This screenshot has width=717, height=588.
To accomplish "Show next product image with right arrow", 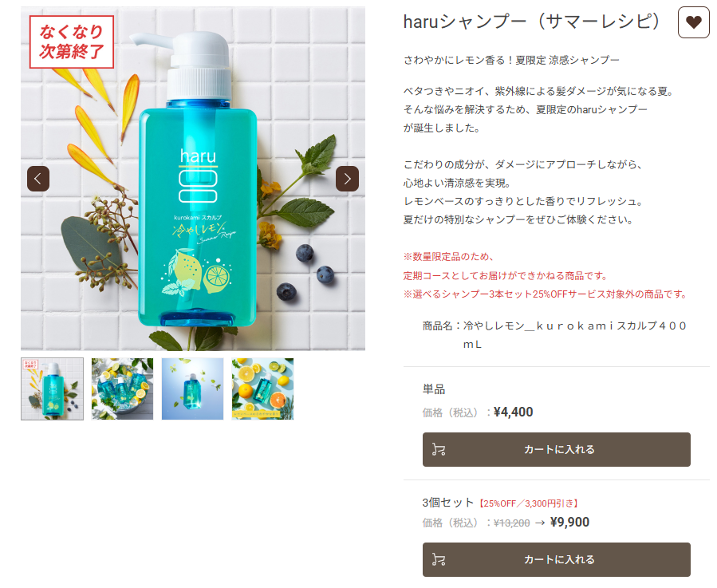I will point(347,179).
